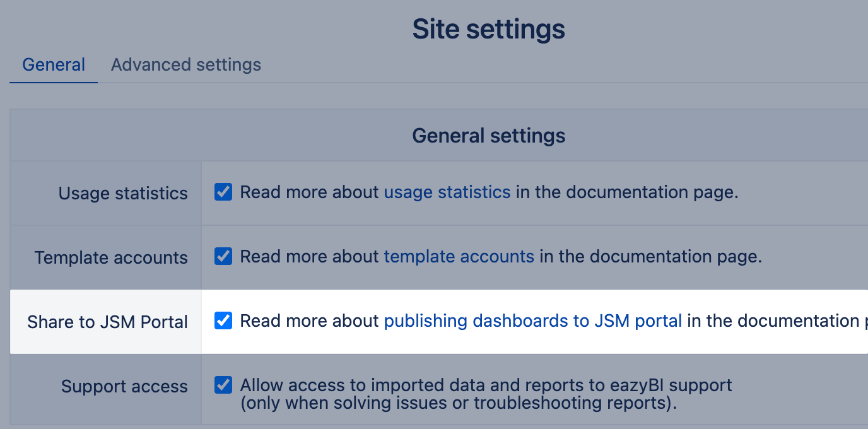Toggle the Usage statistics checkbox
This screenshot has height=429, width=868.
pos(223,192)
